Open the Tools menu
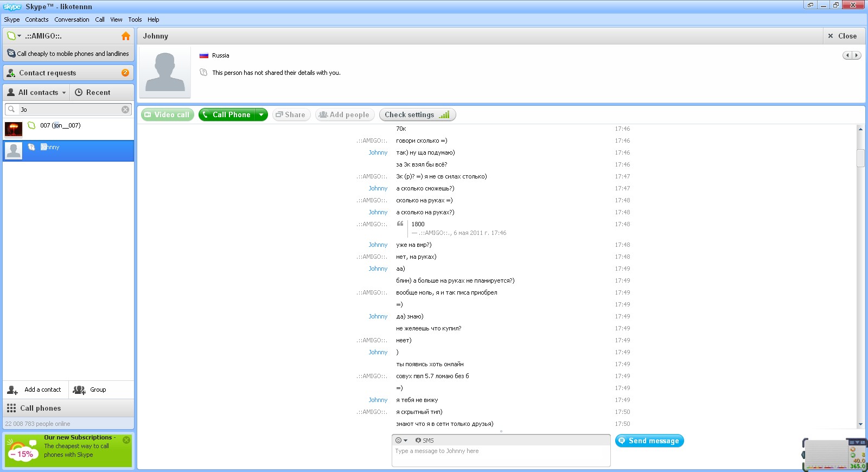This screenshot has width=868, height=472. pos(135,20)
